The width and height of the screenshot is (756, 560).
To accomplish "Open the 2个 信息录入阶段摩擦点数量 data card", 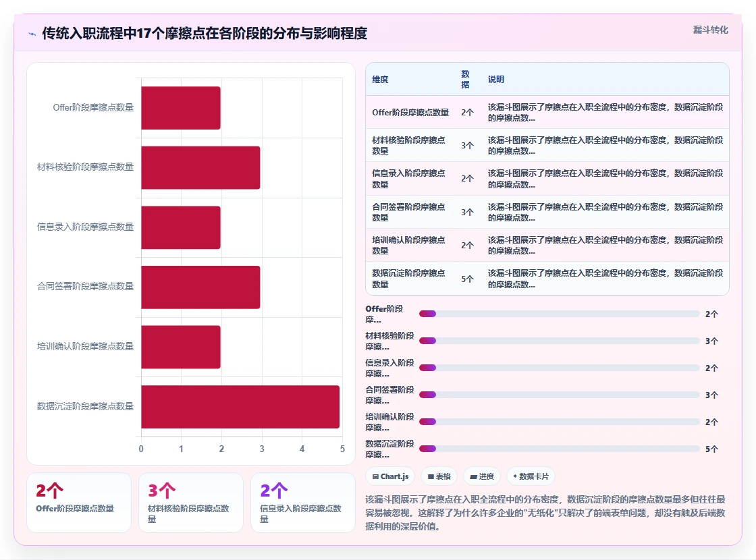I will pyautogui.click(x=303, y=502).
